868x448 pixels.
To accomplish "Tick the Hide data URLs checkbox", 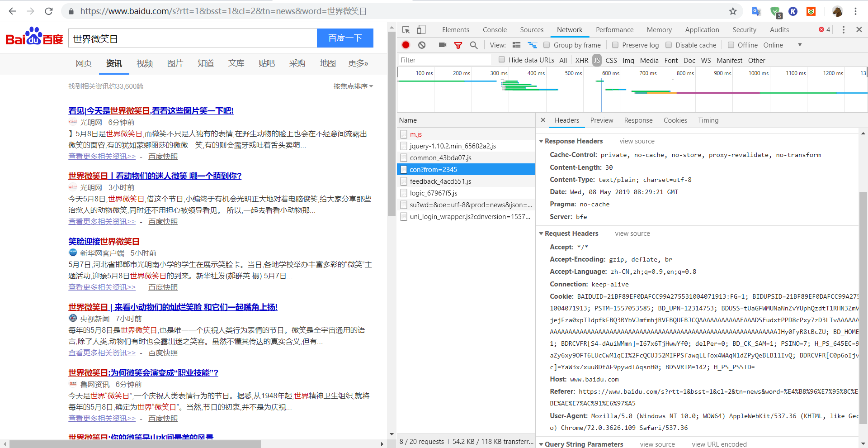I will tap(502, 60).
